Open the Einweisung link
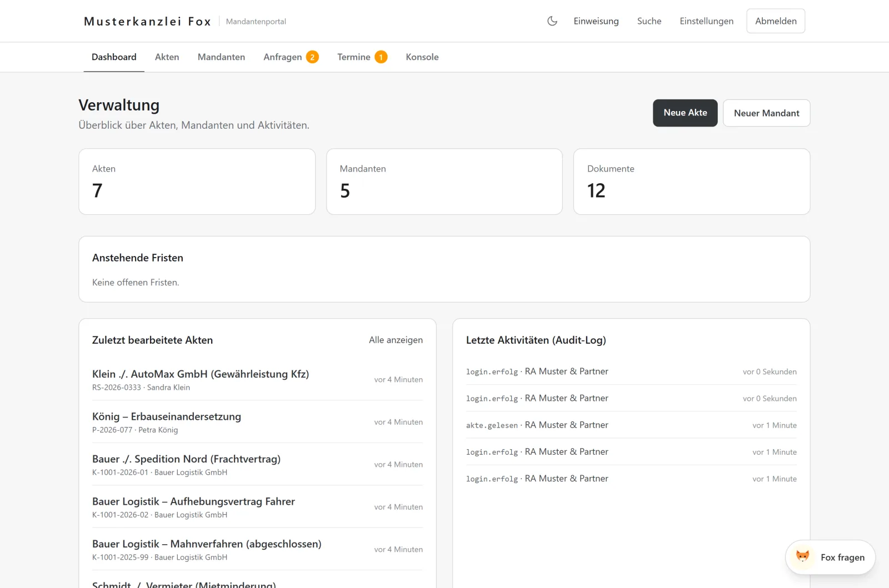The image size is (889, 588). coord(596,21)
